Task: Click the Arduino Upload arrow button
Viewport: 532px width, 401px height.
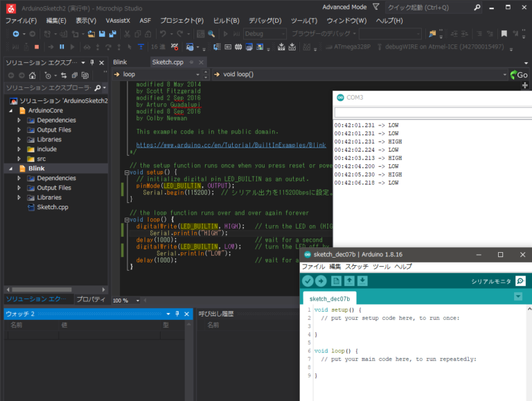Action: (321, 280)
